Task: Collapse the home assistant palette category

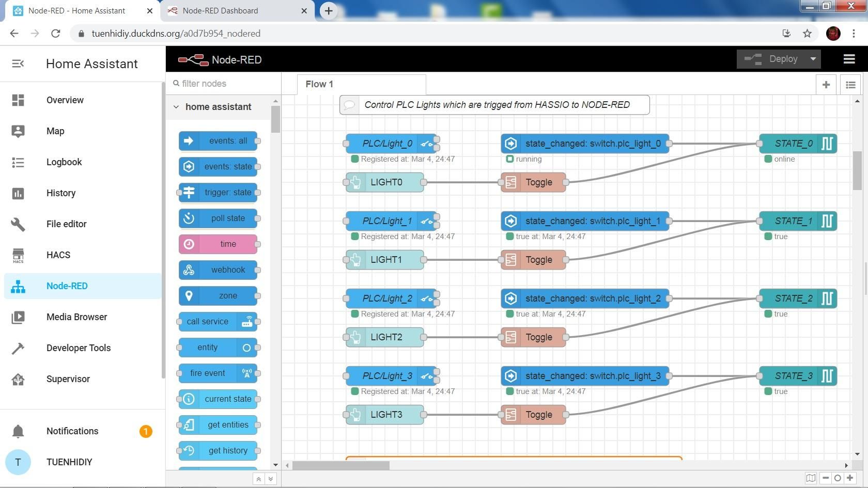Action: click(x=176, y=107)
